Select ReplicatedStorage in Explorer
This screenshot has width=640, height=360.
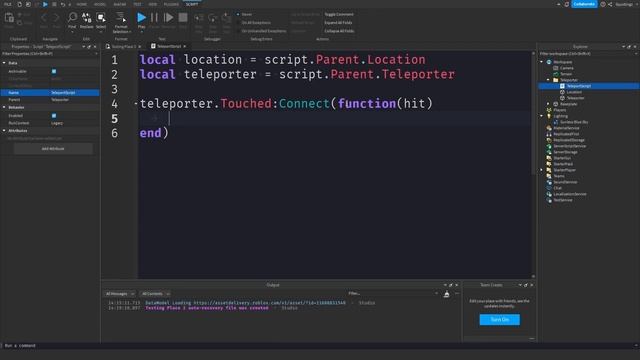569,140
